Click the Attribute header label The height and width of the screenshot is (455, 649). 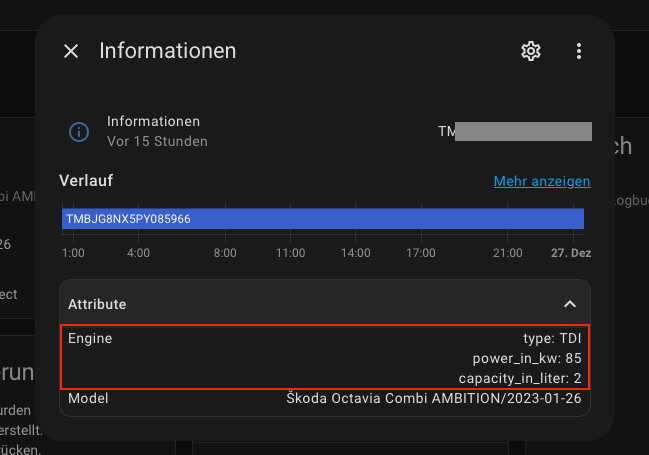(x=97, y=304)
